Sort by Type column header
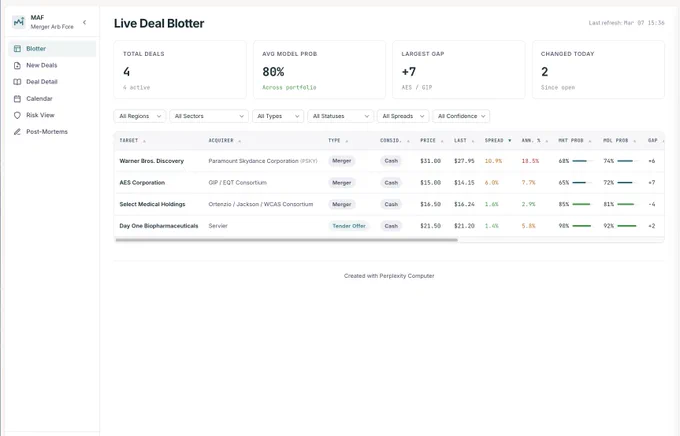680x436 pixels. [x=338, y=141]
